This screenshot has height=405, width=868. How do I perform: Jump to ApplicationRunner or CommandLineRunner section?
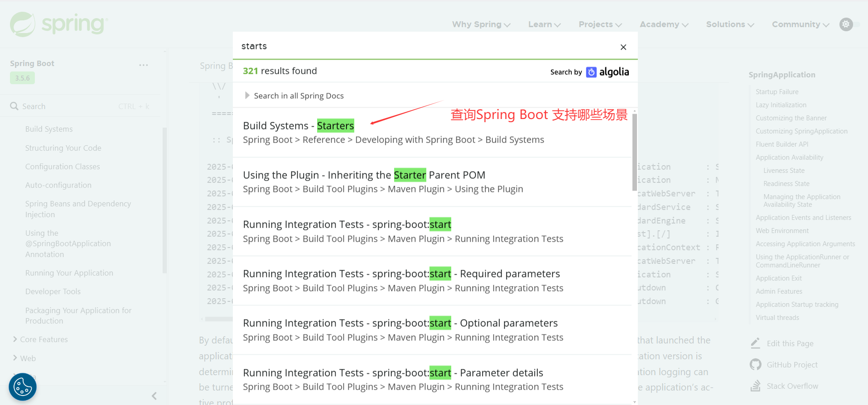802,261
